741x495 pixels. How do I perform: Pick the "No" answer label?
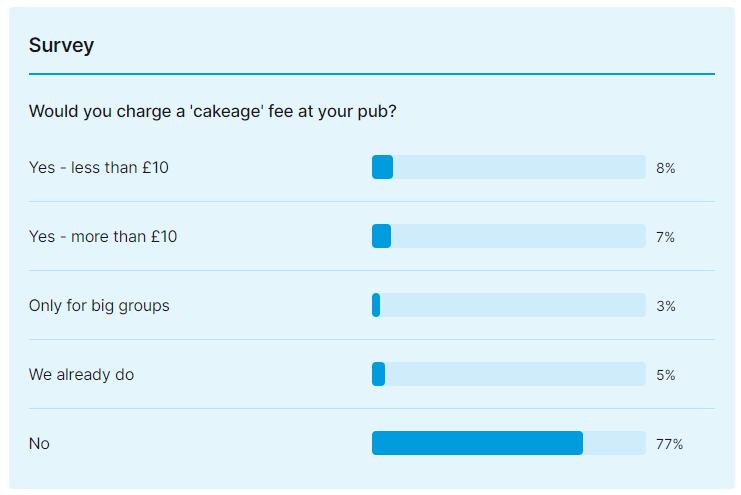point(39,444)
